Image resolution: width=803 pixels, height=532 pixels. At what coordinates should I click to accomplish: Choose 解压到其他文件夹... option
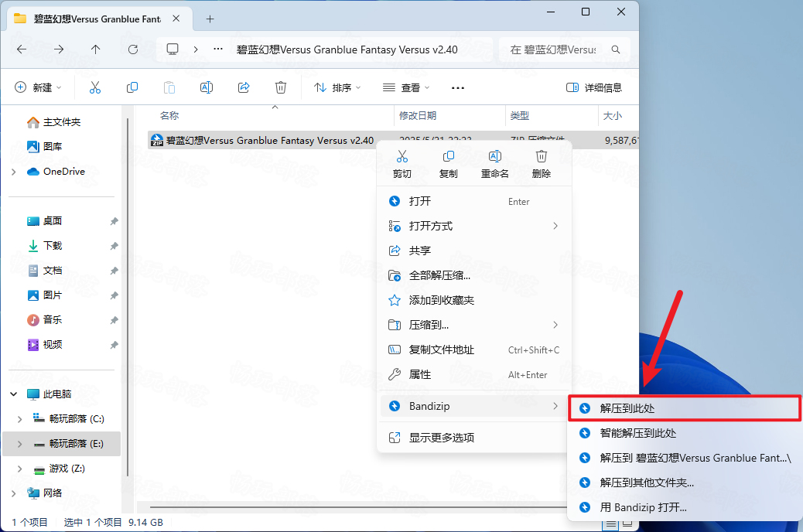pos(685,483)
